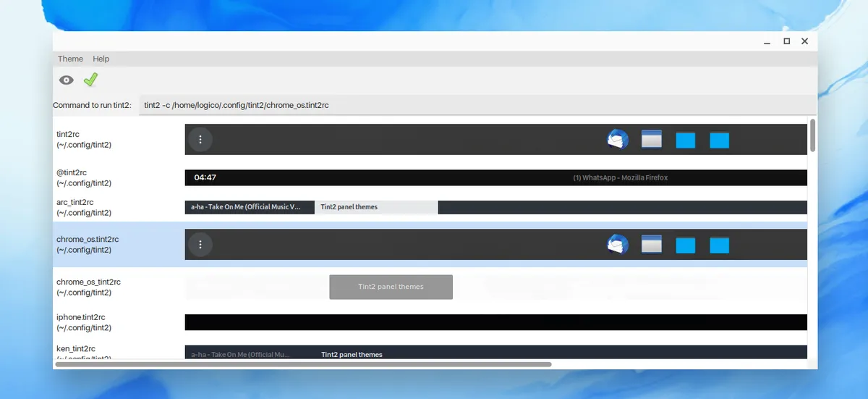The image size is (868, 399).
Task: Click Thunderbird icon in chrome_os.tint2rc preview
Action: tap(618, 245)
